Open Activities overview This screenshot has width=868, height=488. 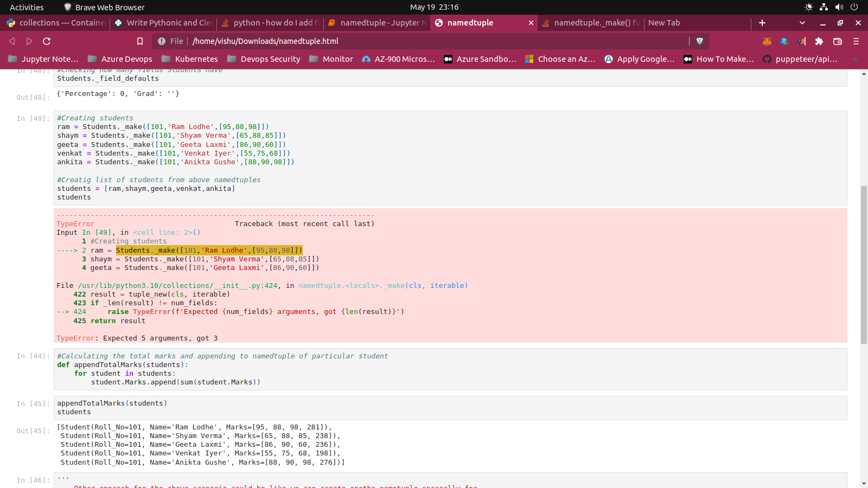[x=27, y=7]
